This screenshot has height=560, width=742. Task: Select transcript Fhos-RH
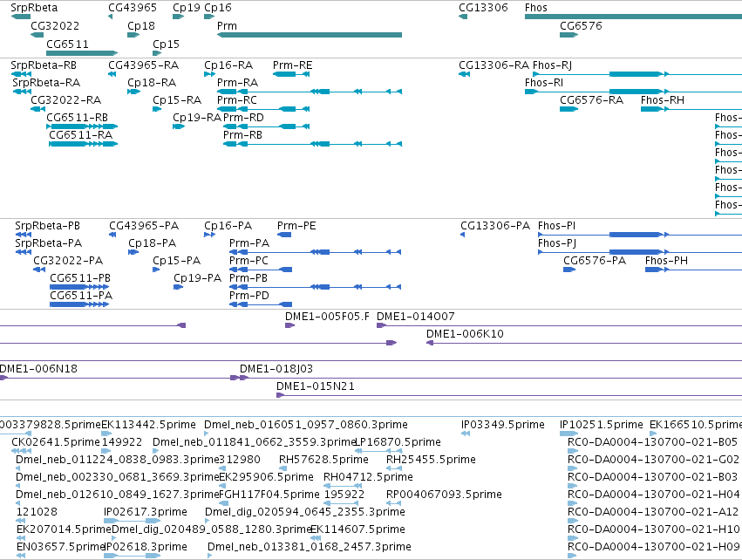point(662,100)
